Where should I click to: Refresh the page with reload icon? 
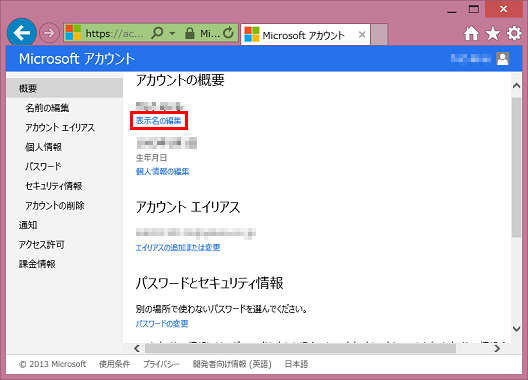tap(228, 33)
